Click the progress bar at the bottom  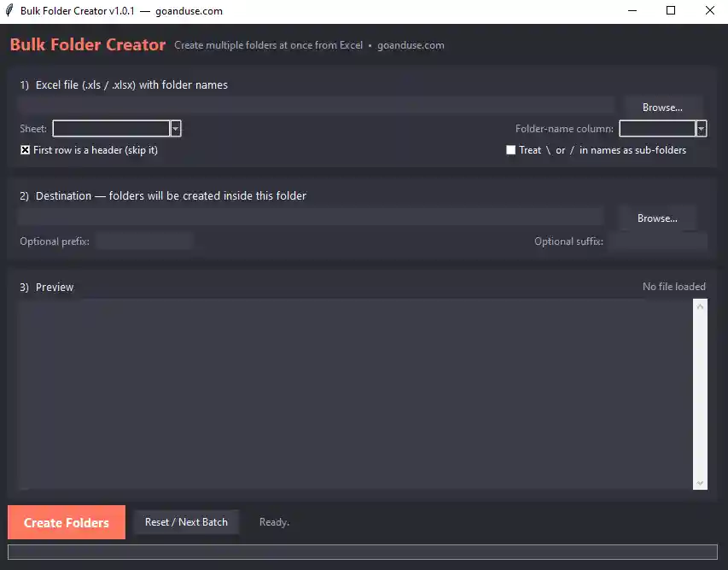pyautogui.click(x=363, y=552)
